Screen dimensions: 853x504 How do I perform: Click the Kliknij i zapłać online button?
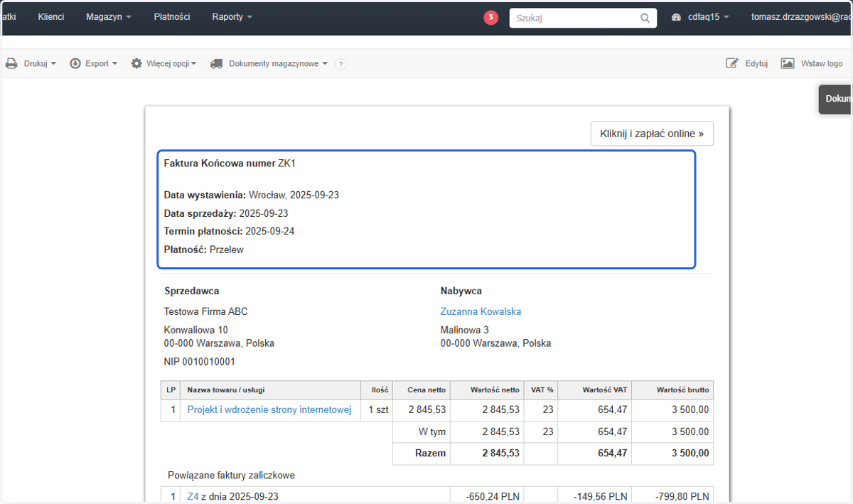point(652,133)
